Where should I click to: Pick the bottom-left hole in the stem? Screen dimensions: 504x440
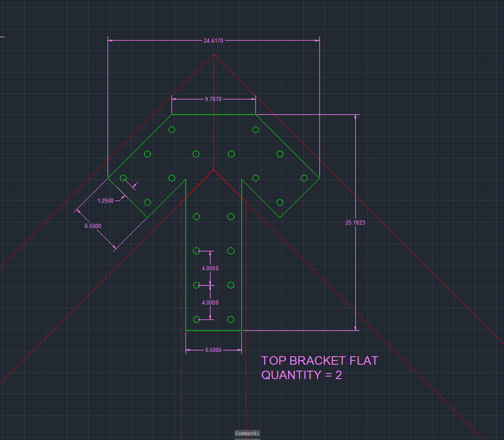[196, 320]
